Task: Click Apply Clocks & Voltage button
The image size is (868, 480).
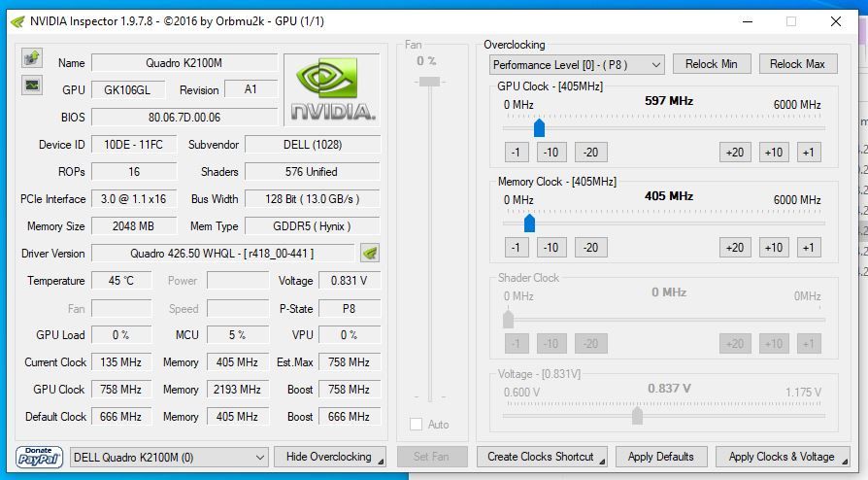Action: pos(783,458)
